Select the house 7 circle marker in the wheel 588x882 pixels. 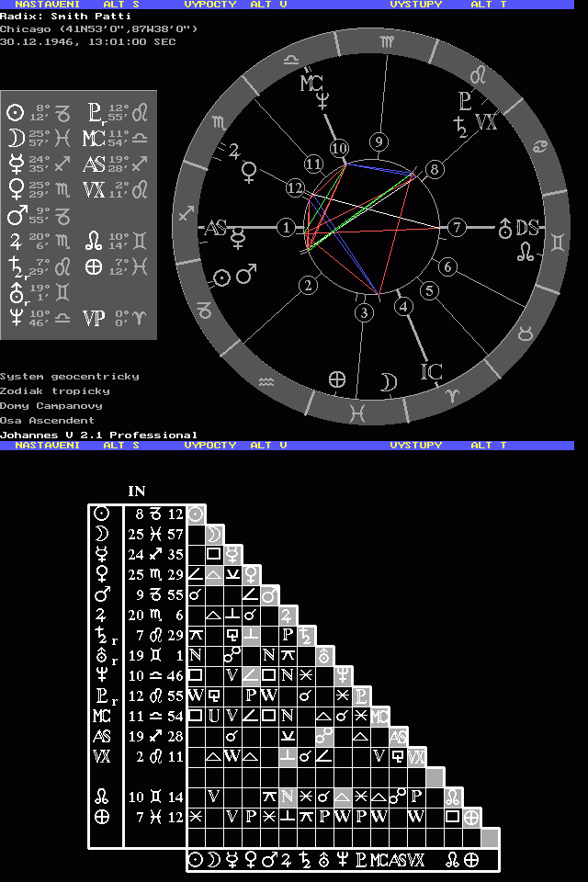[x=457, y=227]
